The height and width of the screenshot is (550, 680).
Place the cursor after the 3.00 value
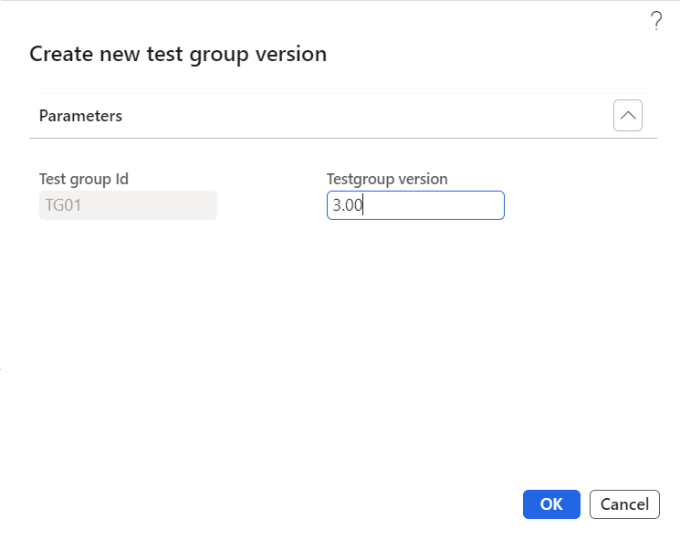[364, 206]
